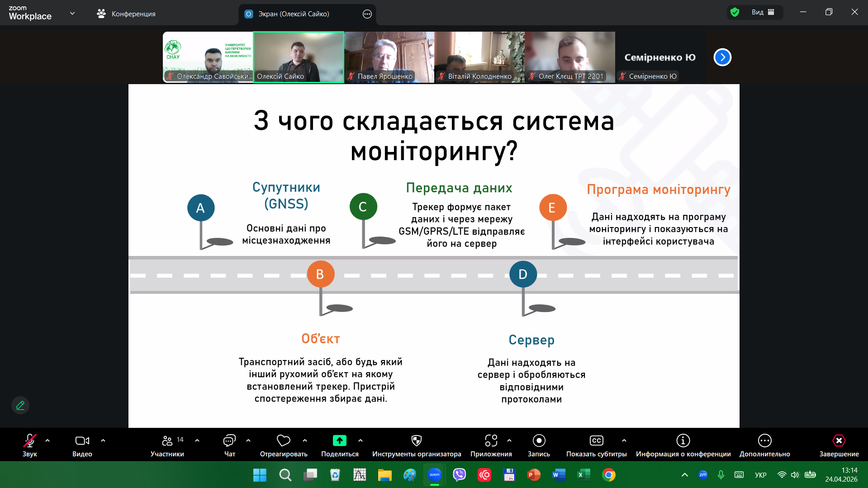
Task: Start recording with Запись button
Action: click(539, 441)
